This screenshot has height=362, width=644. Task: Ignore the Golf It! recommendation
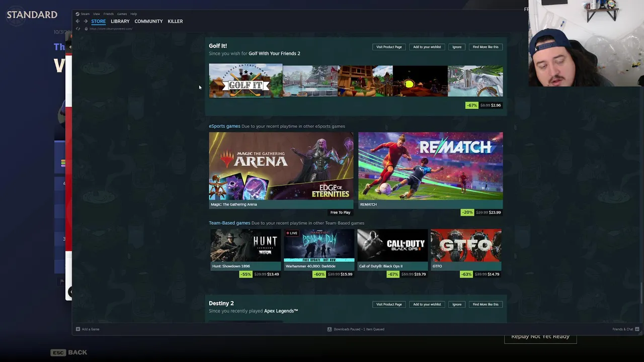(457, 47)
